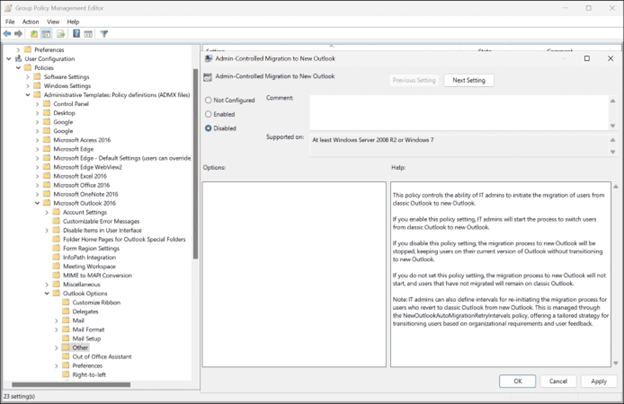Click the tree pane horizontal scrollbar thumb

[x=71, y=384]
